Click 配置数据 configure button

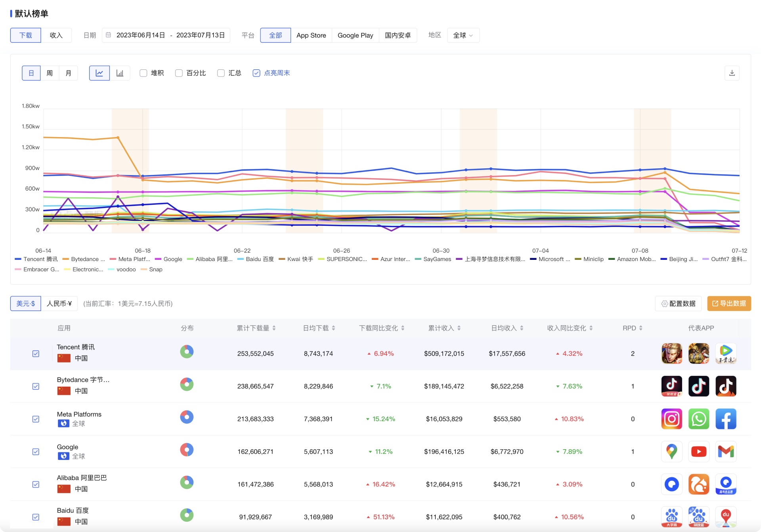[x=678, y=303]
